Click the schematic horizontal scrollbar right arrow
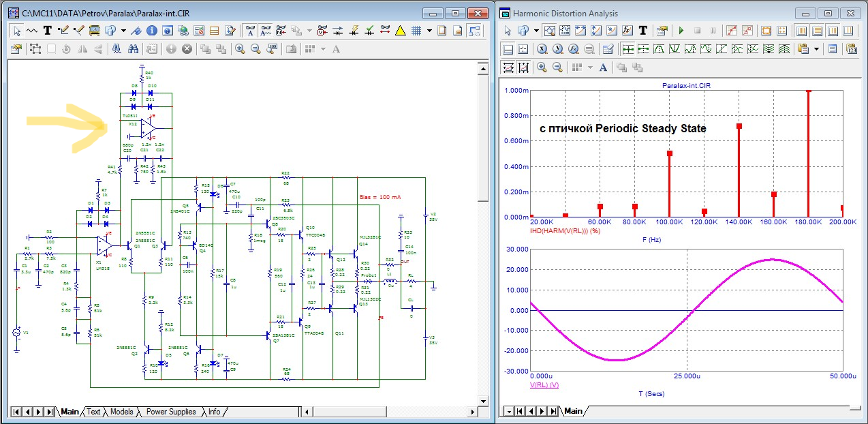868x424 pixels. click(x=473, y=412)
